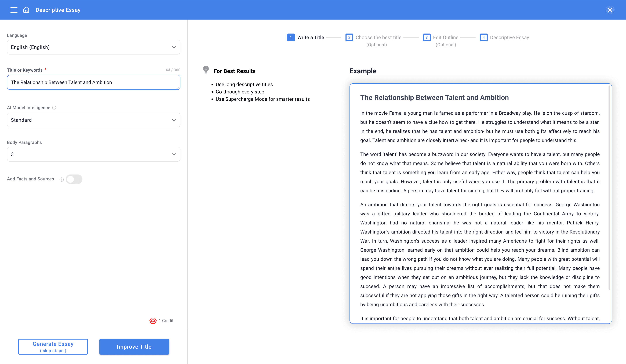Click the red credit icon
Image resolution: width=626 pixels, height=364 pixels.
coord(153,321)
